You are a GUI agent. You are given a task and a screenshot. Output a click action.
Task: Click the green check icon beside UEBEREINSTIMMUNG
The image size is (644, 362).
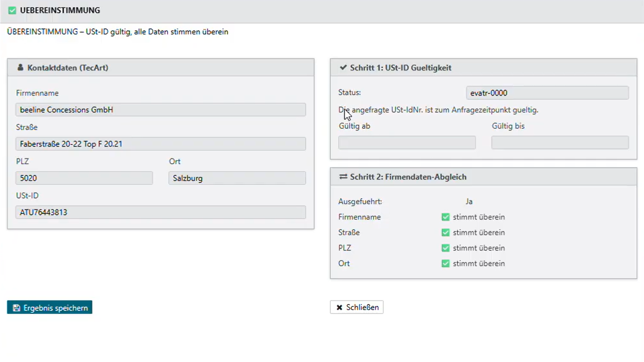pos(12,10)
